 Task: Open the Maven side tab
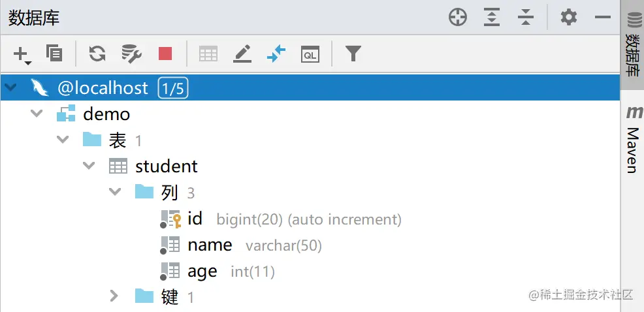click(x=633, y=140)
